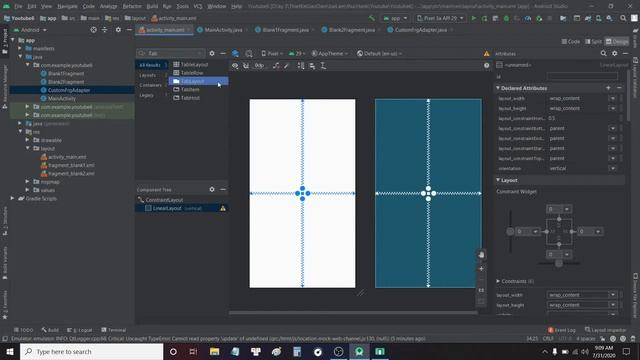Open the VCS menu
640x360 pixels.
click(x=198, y=6)
